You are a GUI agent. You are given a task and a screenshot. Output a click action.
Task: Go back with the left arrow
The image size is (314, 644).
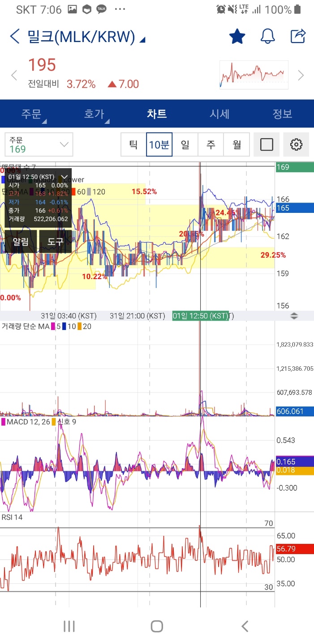pyautogui.click(x=15, y=36)
